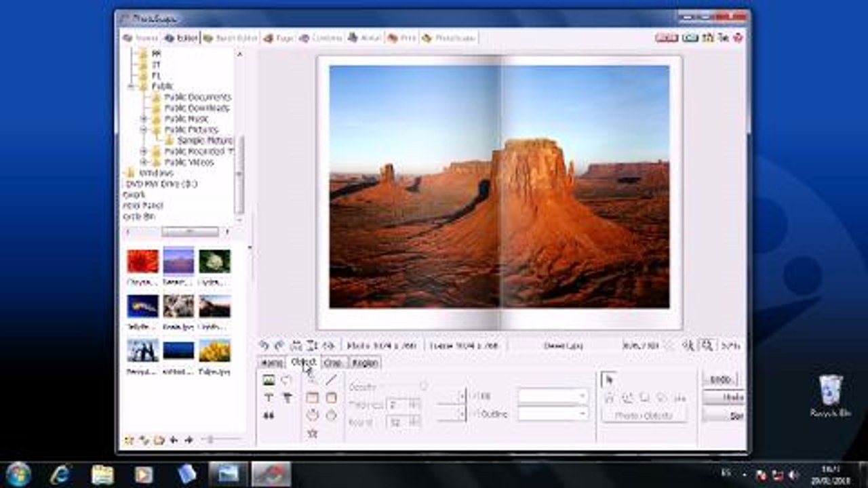Collapse the Public folder tree node
This screenshot has height=488, width=868.
[x=132, y=87]
